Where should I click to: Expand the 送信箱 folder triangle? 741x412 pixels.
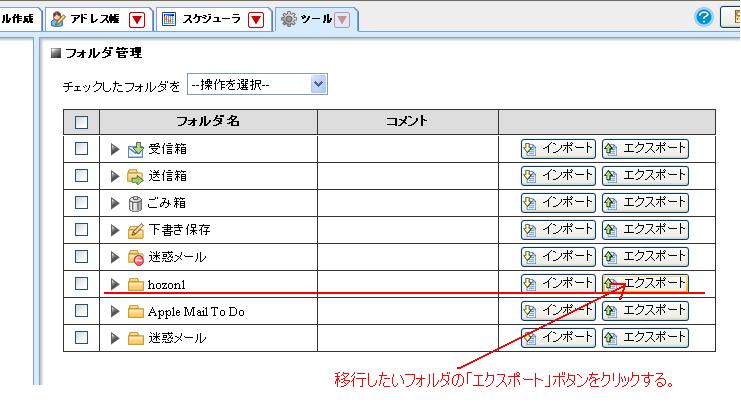[114, 176]
